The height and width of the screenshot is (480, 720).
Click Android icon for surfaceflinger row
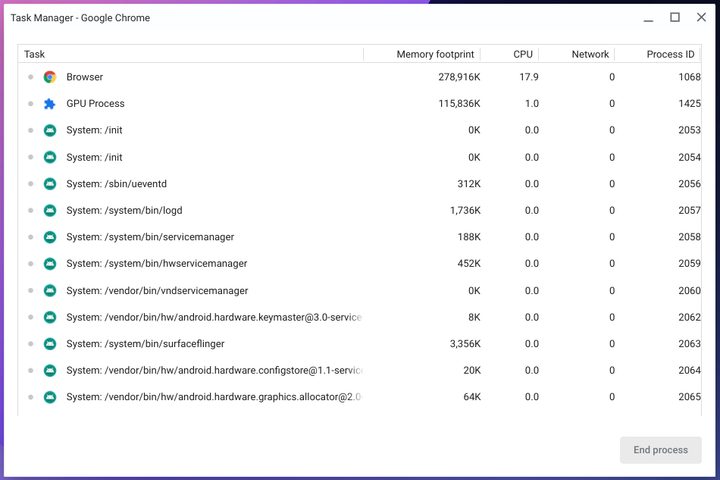pyautogui.click(x=50, y=344)
